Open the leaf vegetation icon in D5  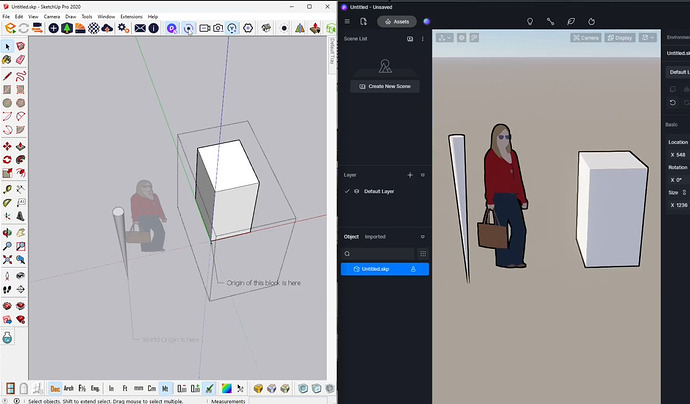pyautogui.click(x=571, y=21)
